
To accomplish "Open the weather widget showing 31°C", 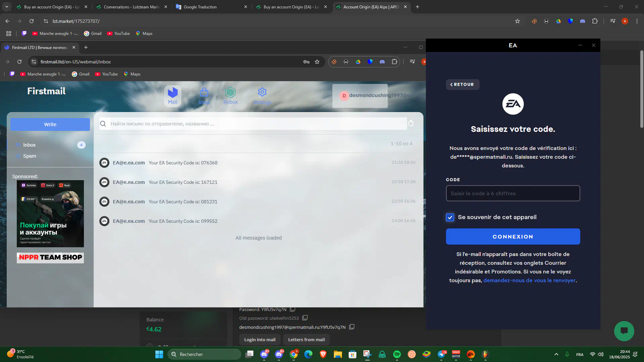I will coord(21,354).
